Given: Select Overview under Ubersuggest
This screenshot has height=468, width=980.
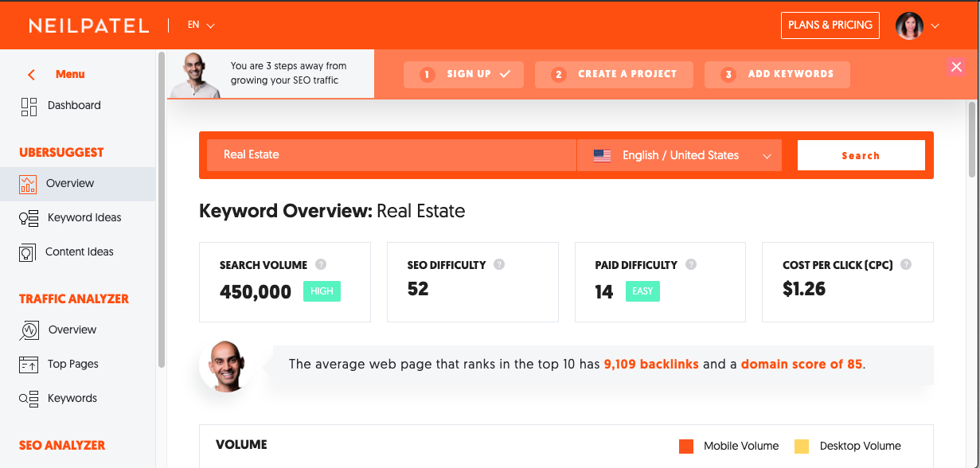Looking at the screenshot, I should click(78, 184).
